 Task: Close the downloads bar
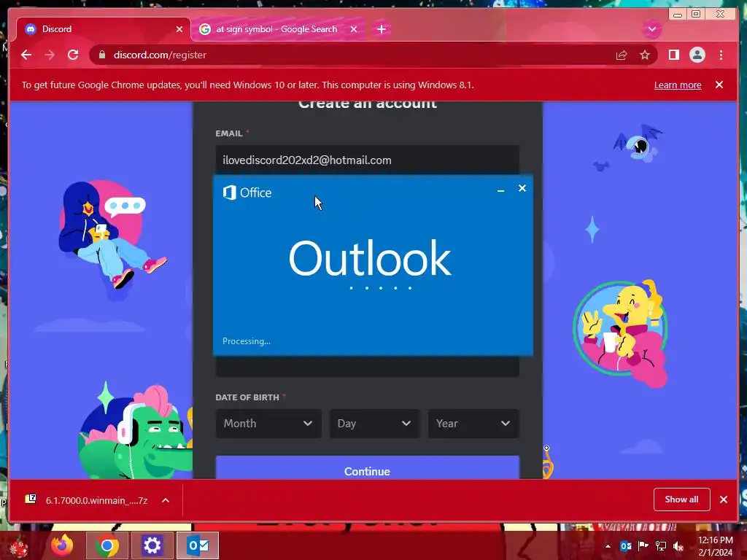pyautogui.click(x=724, y=499)
